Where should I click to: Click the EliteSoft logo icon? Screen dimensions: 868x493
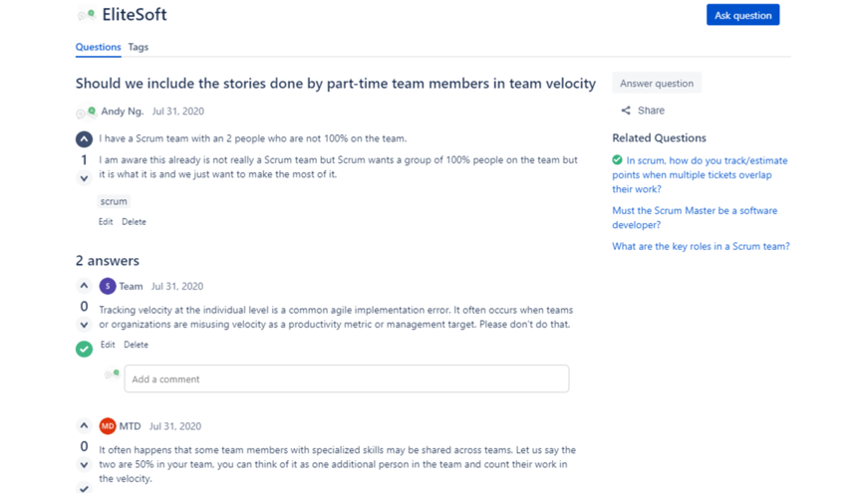pyautogui.click(x=86, y=15)
